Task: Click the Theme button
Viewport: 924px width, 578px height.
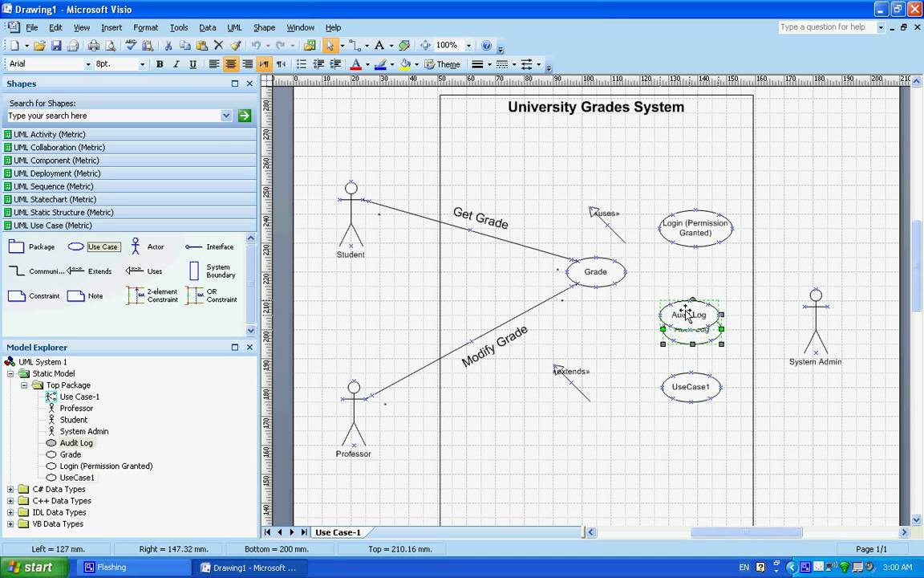Action: coord(443,64)
